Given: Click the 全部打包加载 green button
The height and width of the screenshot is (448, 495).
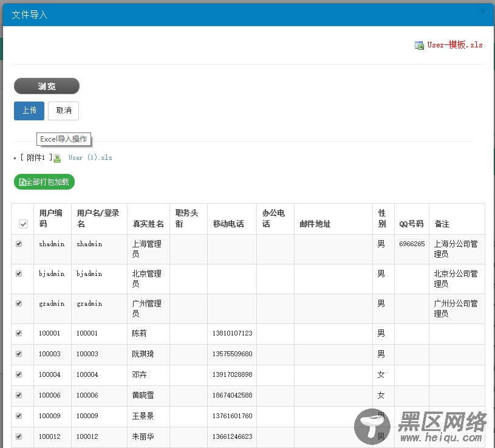Looking at the screenshot, I should pos(44,182).
